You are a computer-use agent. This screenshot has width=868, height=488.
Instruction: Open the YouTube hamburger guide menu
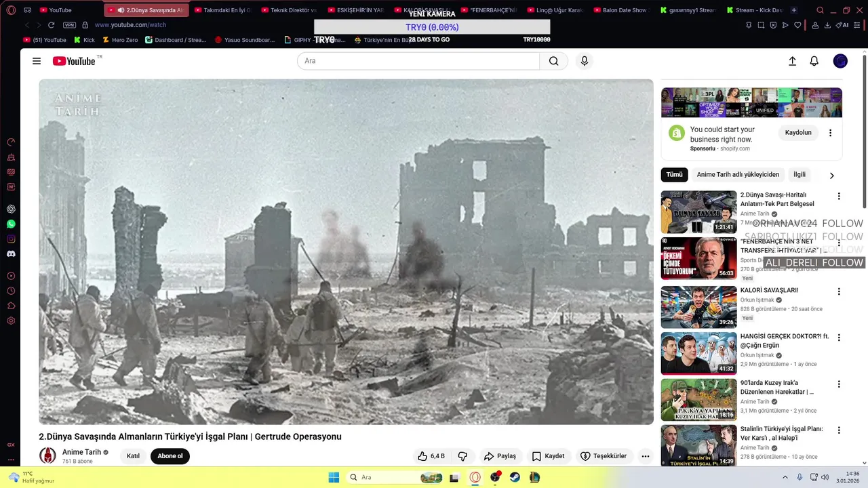click(37, 61)
